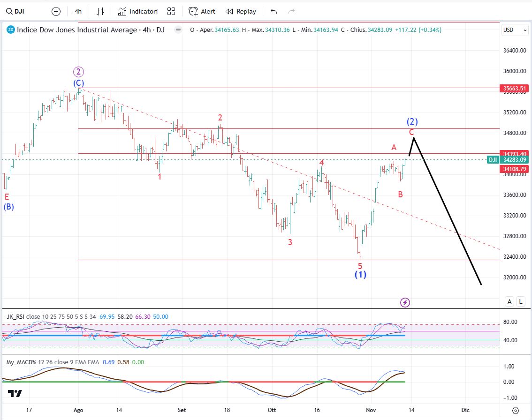The image size is (532, 420).
Task: Select the blue (1) wave label
Action: pyautogui.click(x=361, y=274)
